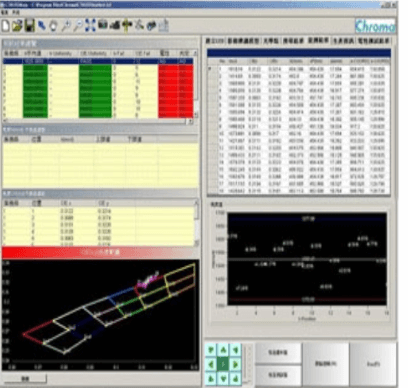Click the large rightmost button at the bottom
Viewport: 408px width, 388px height.
click(373, 364)
